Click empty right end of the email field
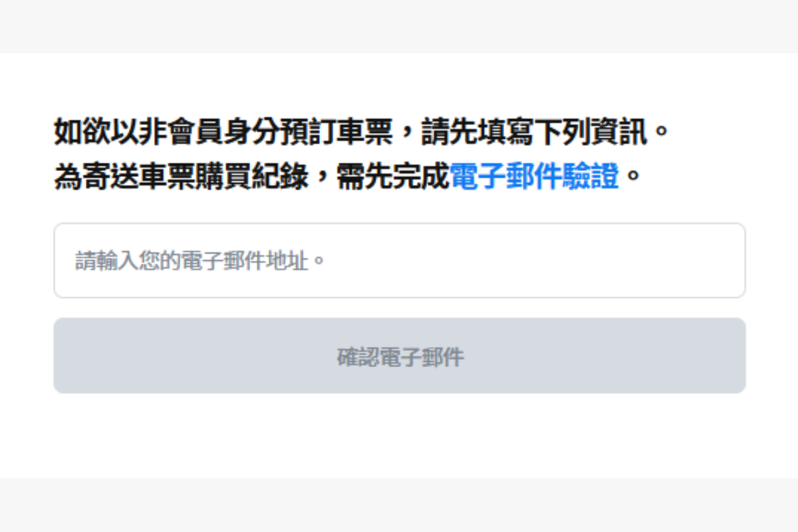Viewport: 798px width, 532px height. point(698,260)
